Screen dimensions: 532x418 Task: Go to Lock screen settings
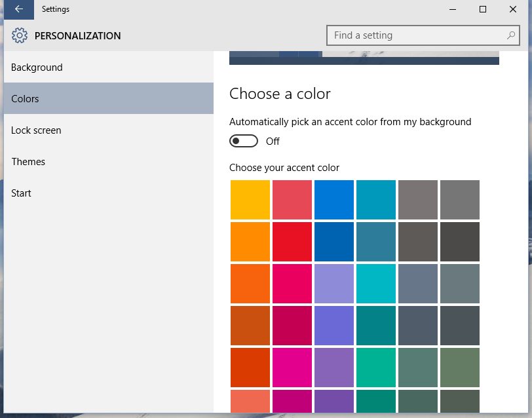point(36,130)
